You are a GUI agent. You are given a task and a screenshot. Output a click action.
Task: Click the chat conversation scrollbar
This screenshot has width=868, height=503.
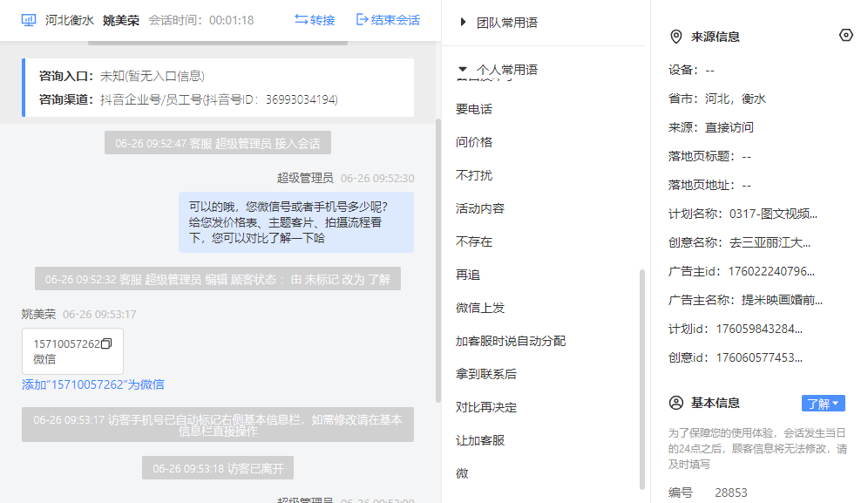coord(438,261)
